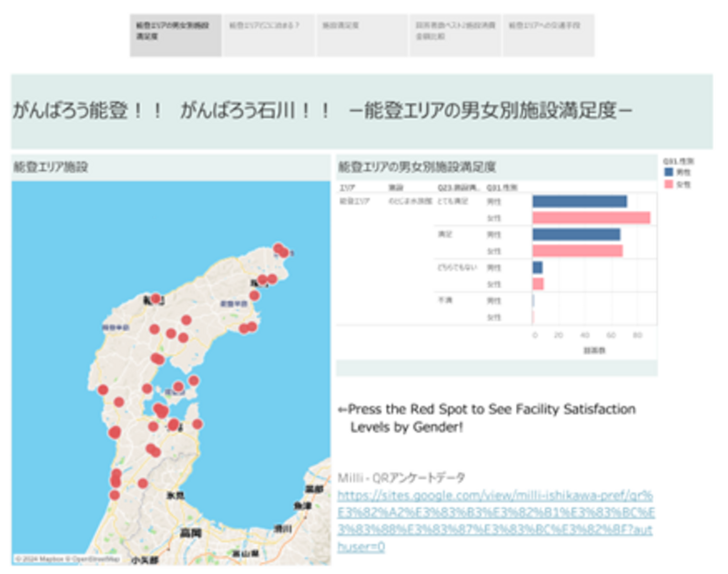Click the southernmost red marker on west coast
Screen dimensions: 728x574
(x=115, y=495)
